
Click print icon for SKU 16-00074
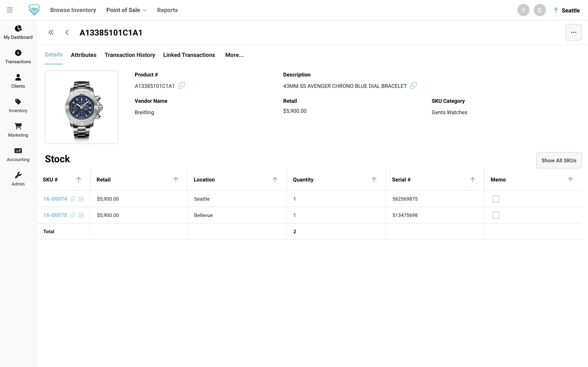pyautogui.click(x=81, y=199)
